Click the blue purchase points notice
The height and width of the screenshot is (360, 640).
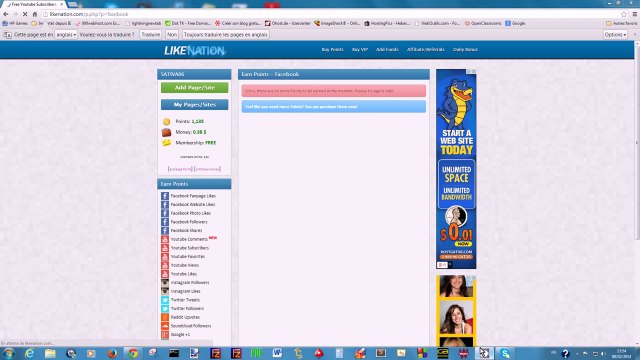(333, 107)
